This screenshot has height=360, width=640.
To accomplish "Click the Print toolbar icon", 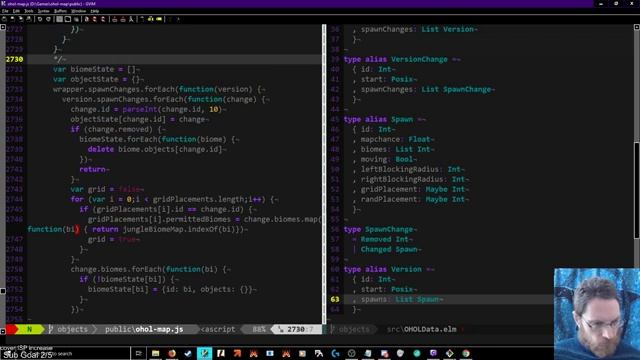I will coord(29,19).
